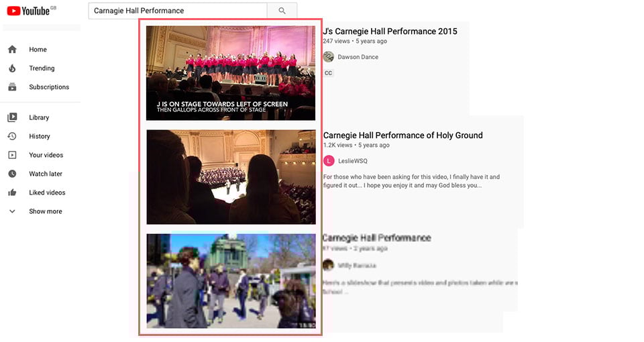Open thumbnail of Holy Ground performance video
The width and height of the screenshot is (644, 342).
(x=231, y=177)
